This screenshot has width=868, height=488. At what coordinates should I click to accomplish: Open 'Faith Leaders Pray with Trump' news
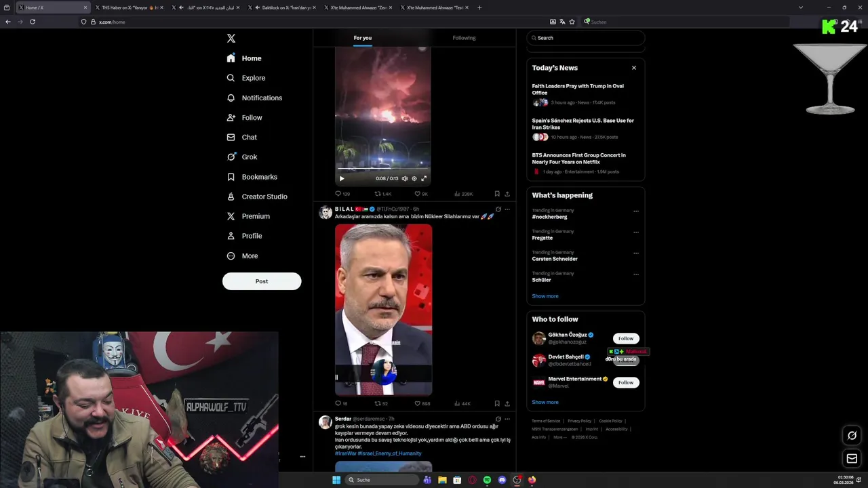(x=585, y=94)
